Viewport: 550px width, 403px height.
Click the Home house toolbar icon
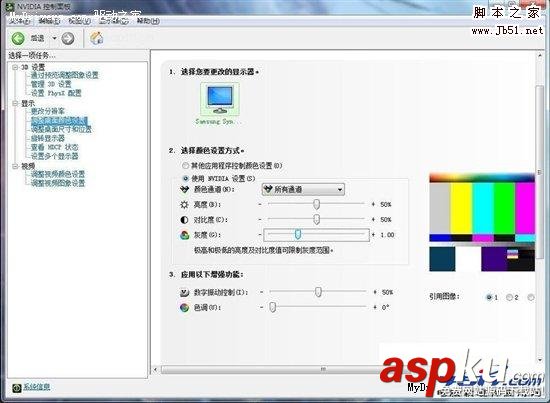tap(96, 38)
